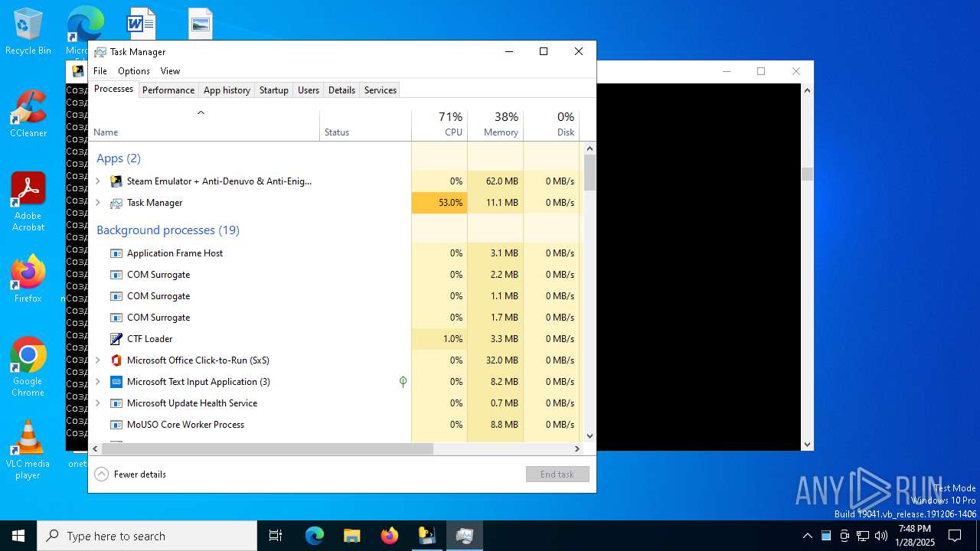Screen dimensions: 980x551
Task: Open the View menu in Task Manager
Action: 170,70
